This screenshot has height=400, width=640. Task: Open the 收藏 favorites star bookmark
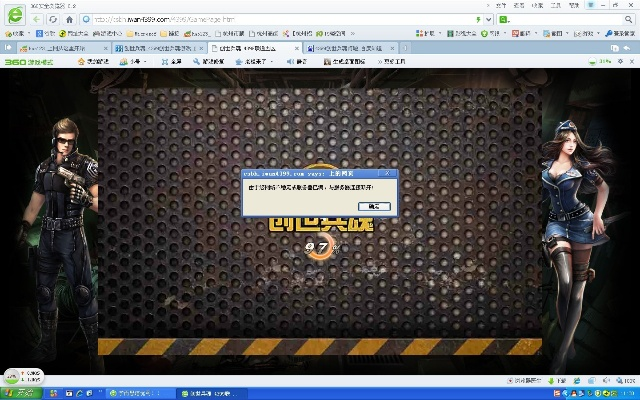point(14,33)
